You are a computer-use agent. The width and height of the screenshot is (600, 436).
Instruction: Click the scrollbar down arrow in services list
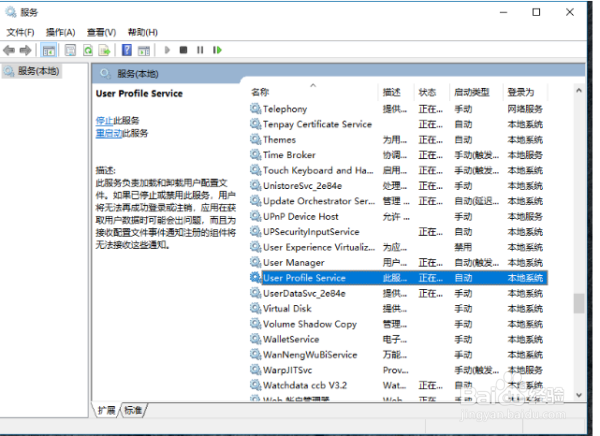(x=579, y=395)
